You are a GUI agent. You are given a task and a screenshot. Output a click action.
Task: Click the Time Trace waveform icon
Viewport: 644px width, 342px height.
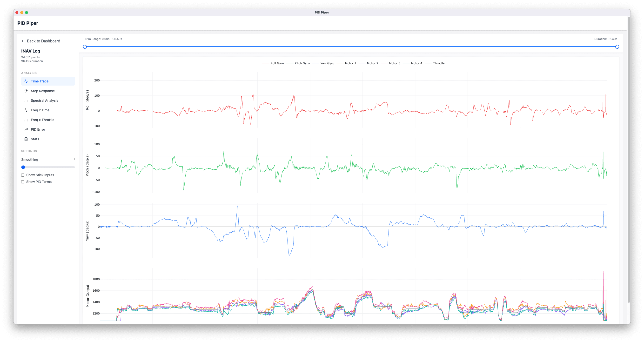(26, 81)
